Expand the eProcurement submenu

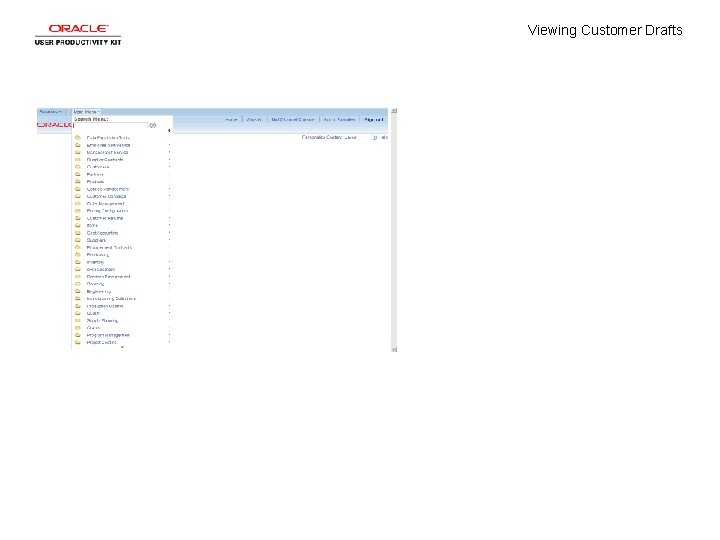101,270
